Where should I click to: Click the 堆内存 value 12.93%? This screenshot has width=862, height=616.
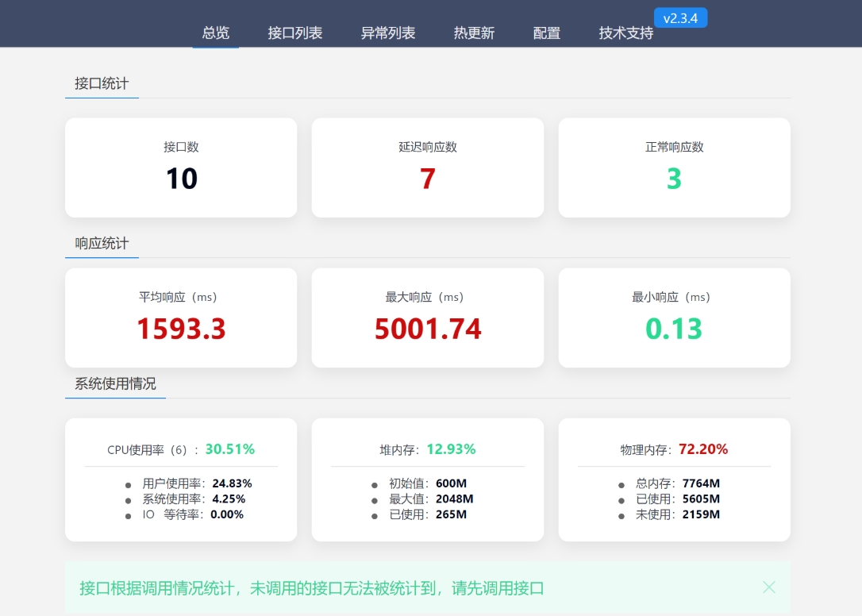click(452, 449)
